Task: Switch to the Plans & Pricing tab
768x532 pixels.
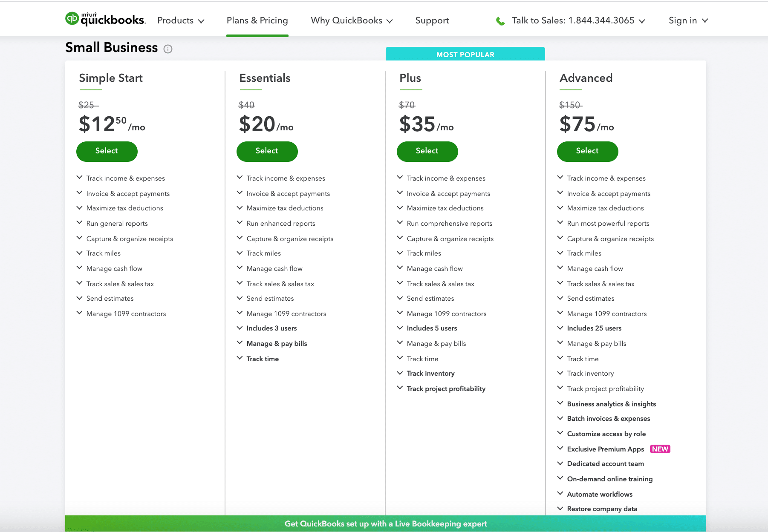Action: pyautogui.click(x=257, y=20)
